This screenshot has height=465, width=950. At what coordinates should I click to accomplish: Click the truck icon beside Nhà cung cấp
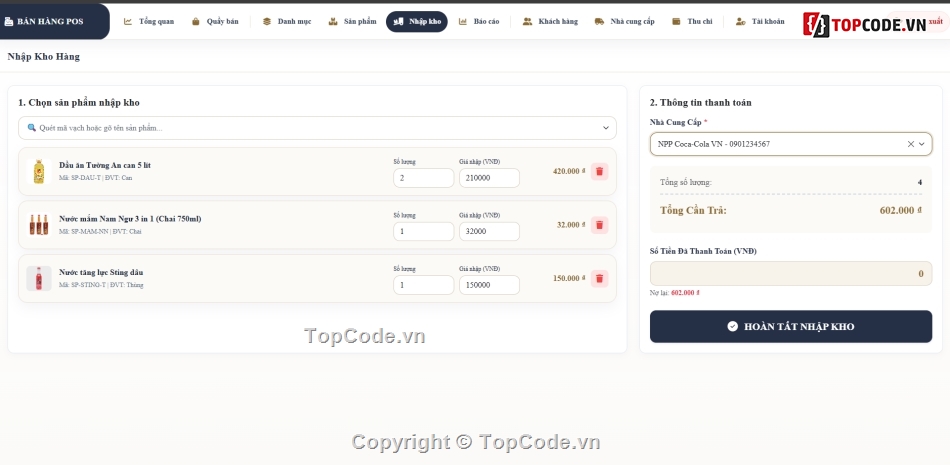[599, 21]
